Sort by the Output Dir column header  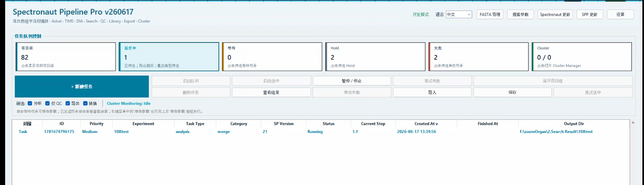click(574, 124)
